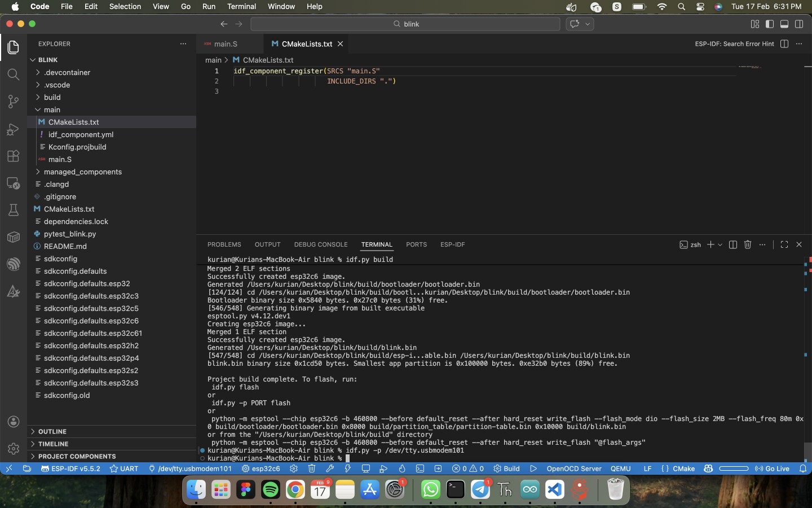The height and width of the screenshot is (508, 812).
Task: Collapse the BLINK root folder
Action: (113, 60)
